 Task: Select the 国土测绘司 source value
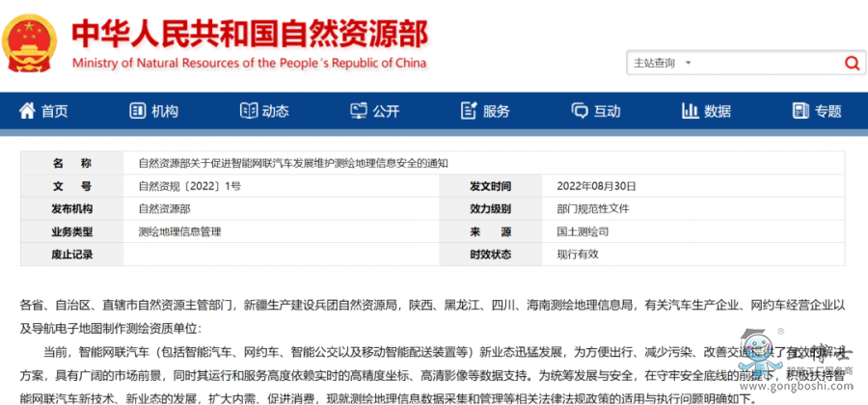(583, 232)
